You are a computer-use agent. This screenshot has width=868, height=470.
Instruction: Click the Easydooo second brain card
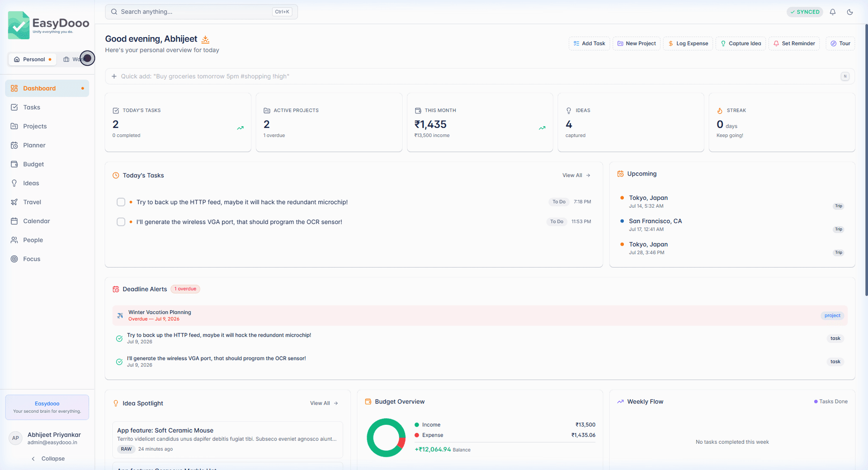(47, 407)
